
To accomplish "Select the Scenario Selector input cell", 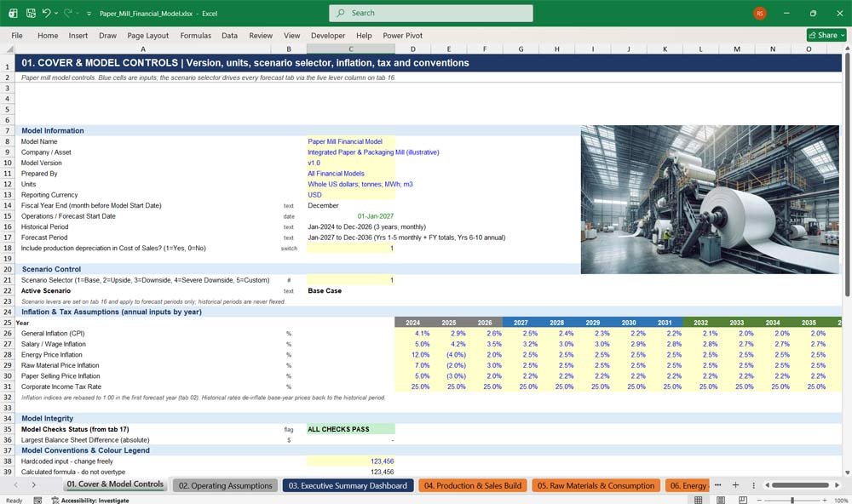I will [x=350, y=280].
